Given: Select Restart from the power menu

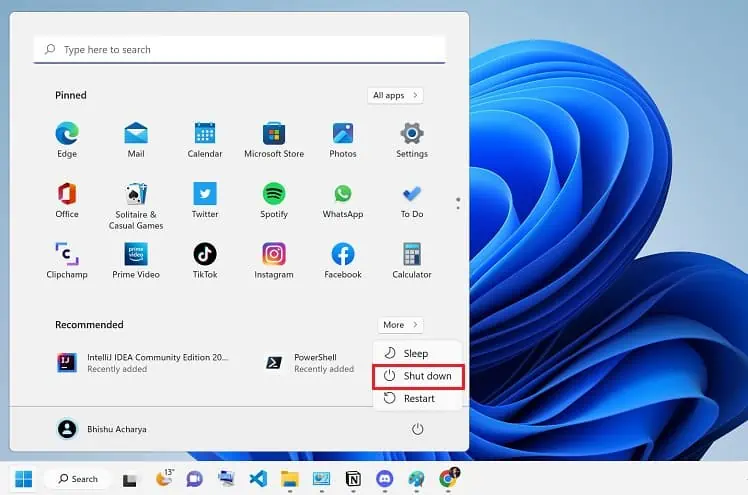Looking at the screenshot, I should (x=417, y=399).
